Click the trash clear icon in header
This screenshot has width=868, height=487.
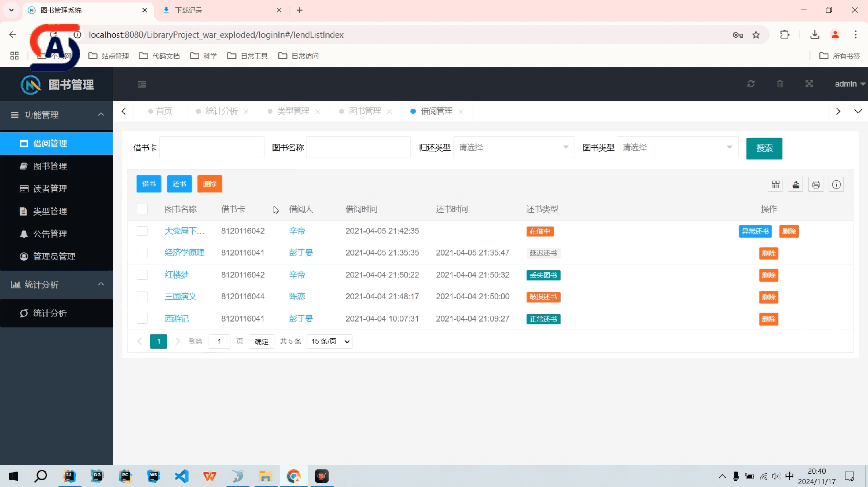pyautogui.click(x=780, y=84)
